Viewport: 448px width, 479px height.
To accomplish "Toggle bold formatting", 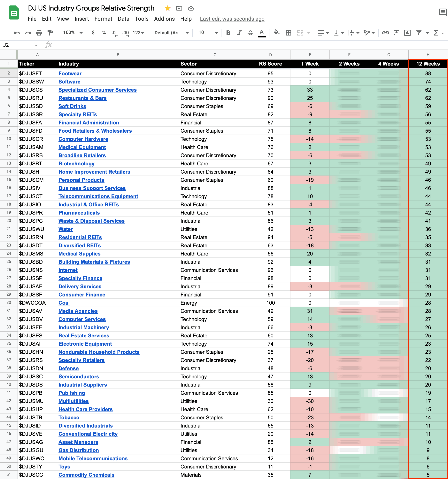I will pyautogui.click(x=228, y=33).
